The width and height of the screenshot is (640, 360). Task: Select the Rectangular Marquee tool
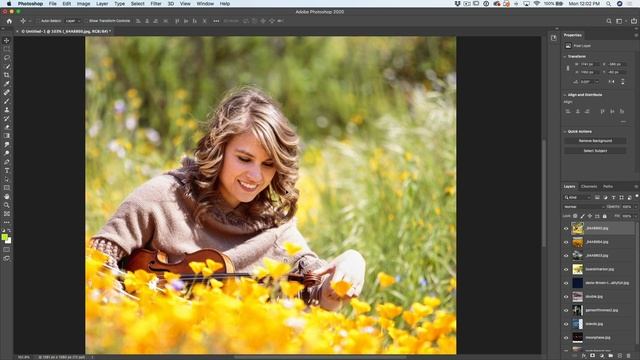tap(7, 49)
